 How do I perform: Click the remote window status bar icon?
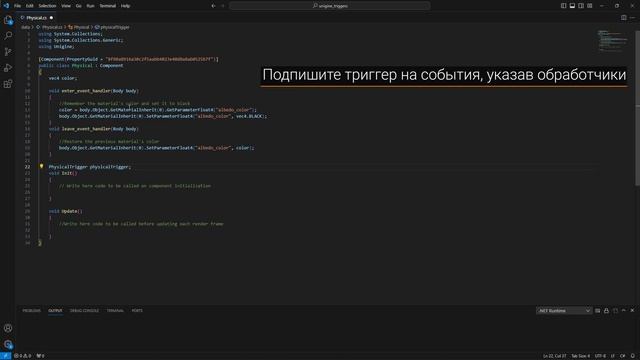pyautogui.click(x=5, y=356)
